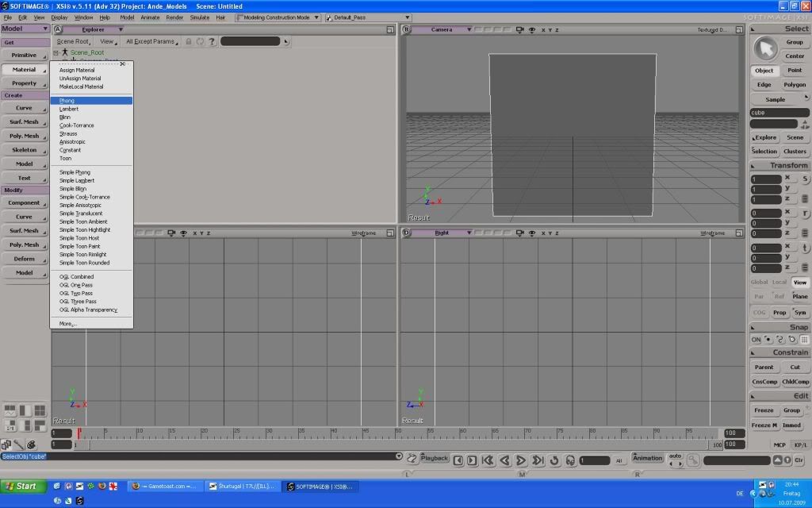812x508 pixels.
Task: Choose Simple Toon Paint menu entry
Action: (92, 246)
